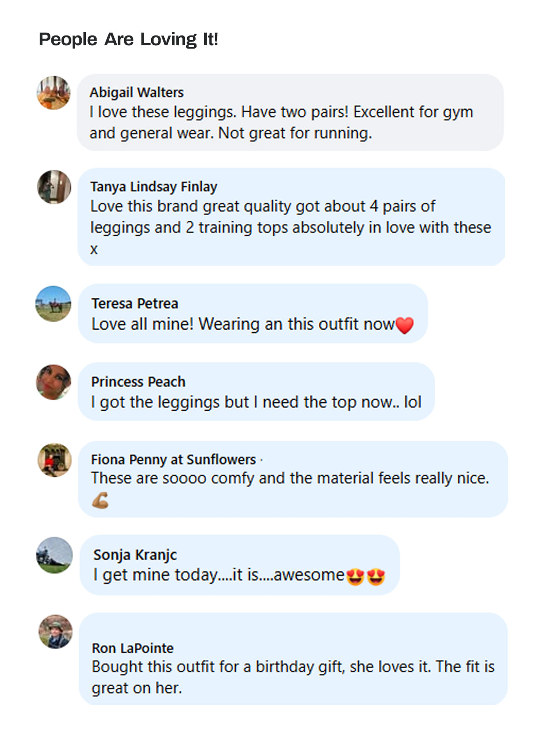Click the flexed bicep emoji
Viewport: 560px width, 733px height.
[x=100, y=500]
